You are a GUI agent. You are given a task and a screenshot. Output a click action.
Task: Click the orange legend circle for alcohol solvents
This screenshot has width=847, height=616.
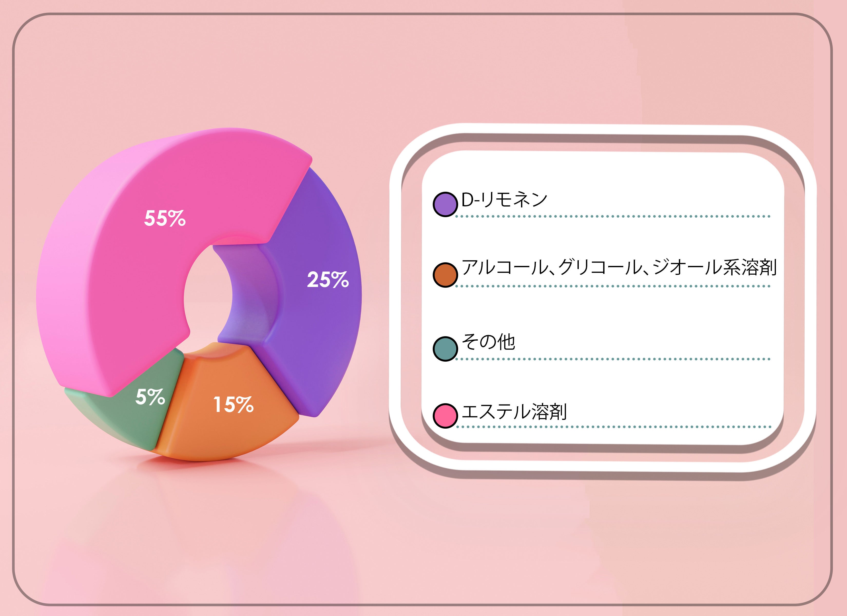click(x=445, y=275)
